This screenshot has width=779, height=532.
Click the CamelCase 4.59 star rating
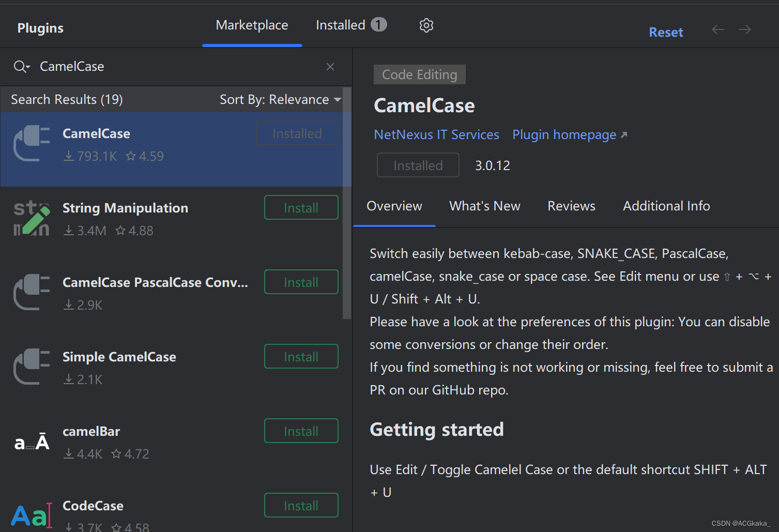145,156
